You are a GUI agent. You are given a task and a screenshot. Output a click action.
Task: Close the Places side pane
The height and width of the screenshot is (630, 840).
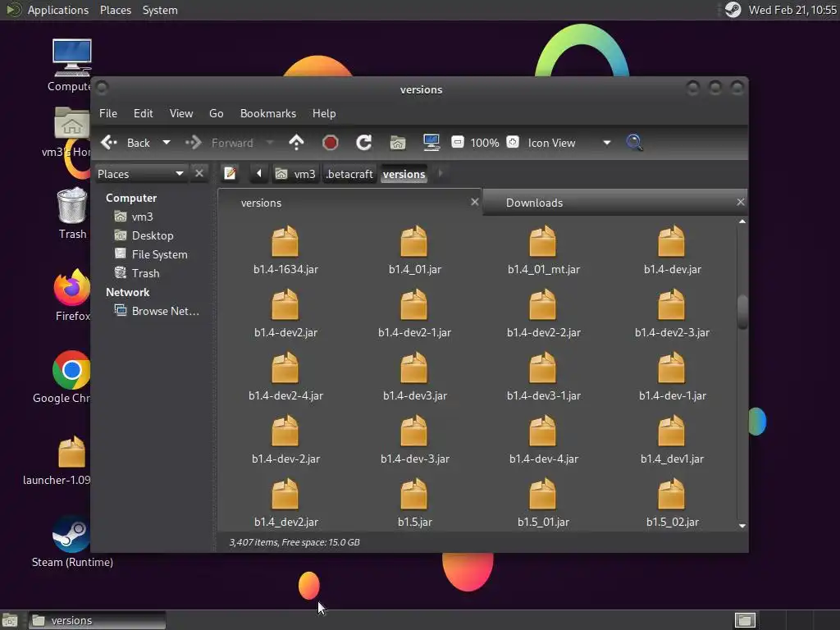tap(199, 174)
